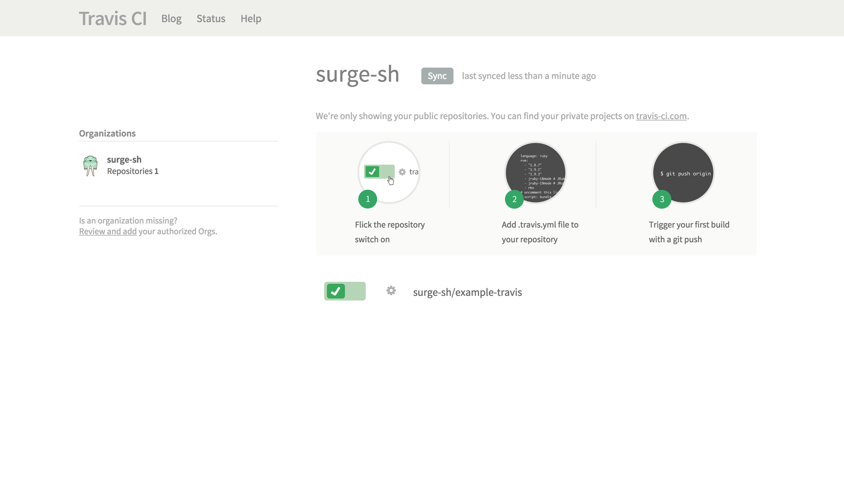Open the Status page

pyautogui.click(x=211, y=18)
